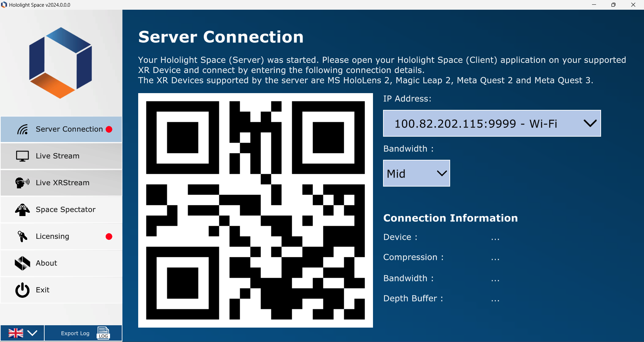Click the red status dot beside Licensing
Image resolution: width=644 pixels, height=342 pixels.
pyautogui.click(x=109, y=236)
